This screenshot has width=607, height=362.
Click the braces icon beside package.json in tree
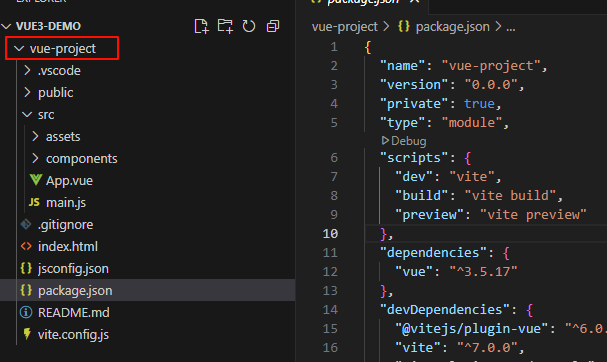point(26,290)
